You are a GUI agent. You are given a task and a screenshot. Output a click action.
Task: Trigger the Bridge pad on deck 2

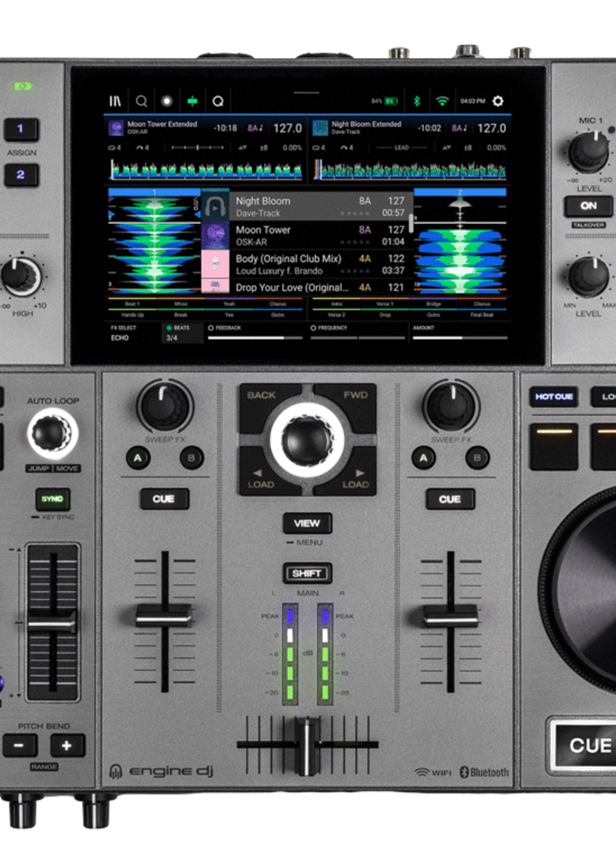pyautogui.click(x=433, y=303)
